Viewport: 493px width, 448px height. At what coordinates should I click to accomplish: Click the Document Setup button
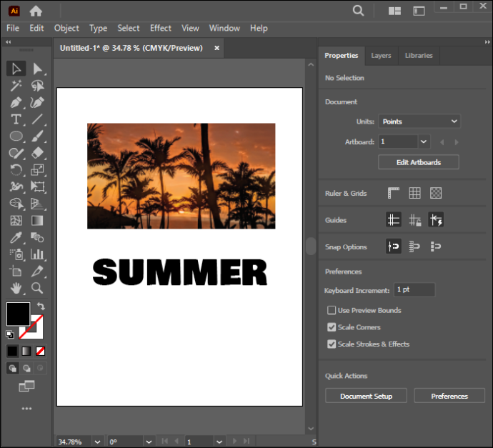[x=366, y=396]
